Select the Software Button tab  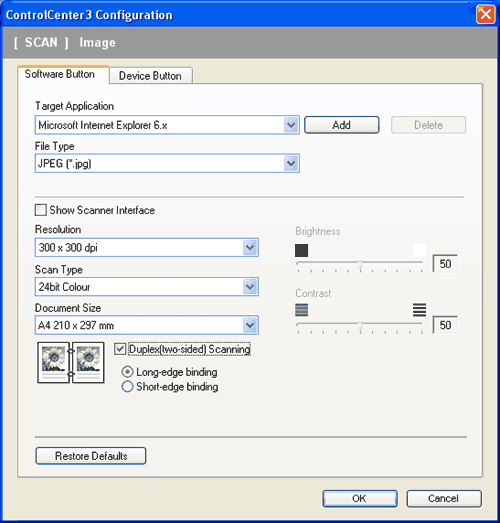(x=60, y=74)
